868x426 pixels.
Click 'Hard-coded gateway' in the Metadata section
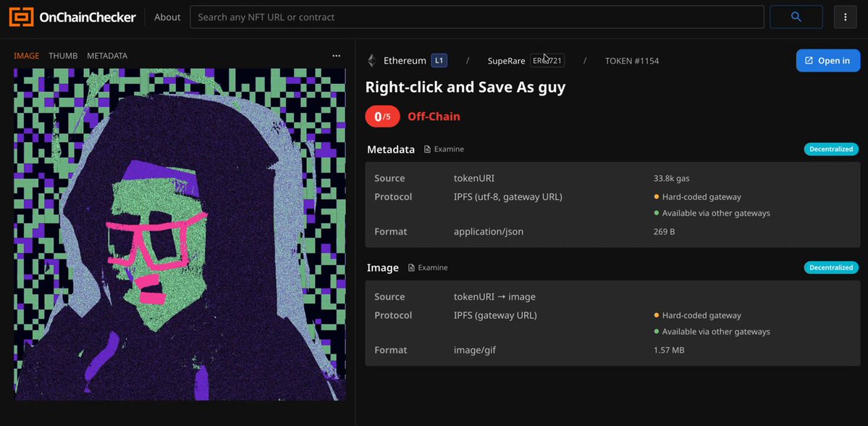701,196
